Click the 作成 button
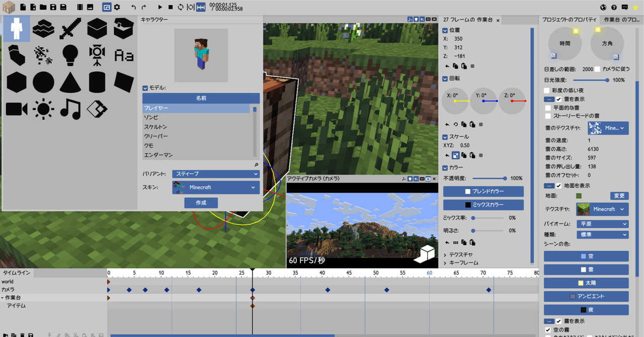Viewport: 644px width, 337px height. tap(201, 202)
